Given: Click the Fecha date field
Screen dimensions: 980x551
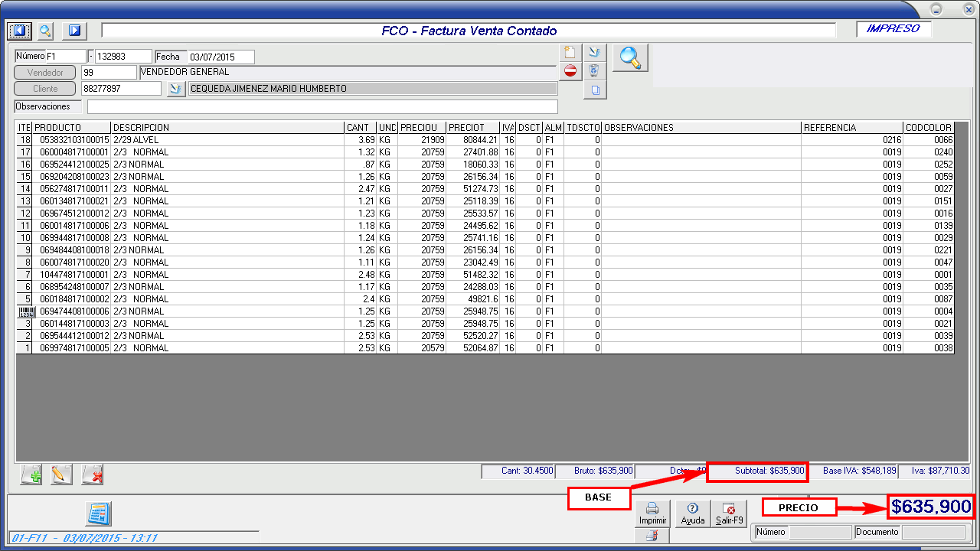Looking at the screenshot, I should tap(220, 57).
